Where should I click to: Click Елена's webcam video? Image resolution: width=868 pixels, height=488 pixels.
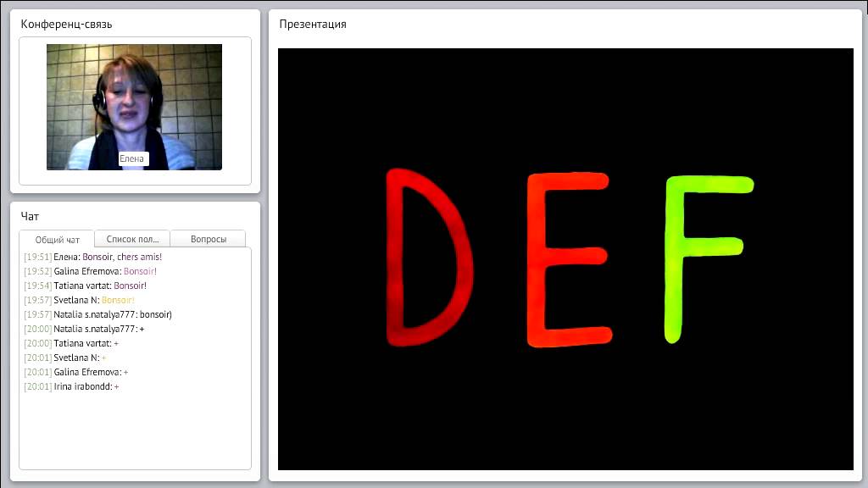(134, 107)
